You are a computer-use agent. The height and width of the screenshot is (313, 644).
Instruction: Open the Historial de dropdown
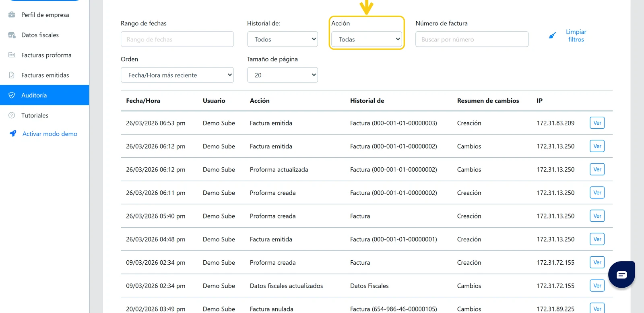point(283,39)
